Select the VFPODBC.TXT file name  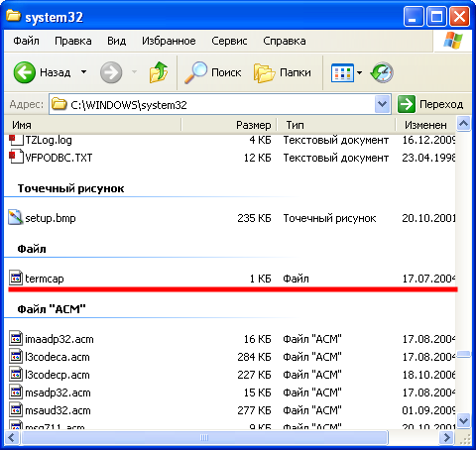(59, 158)
